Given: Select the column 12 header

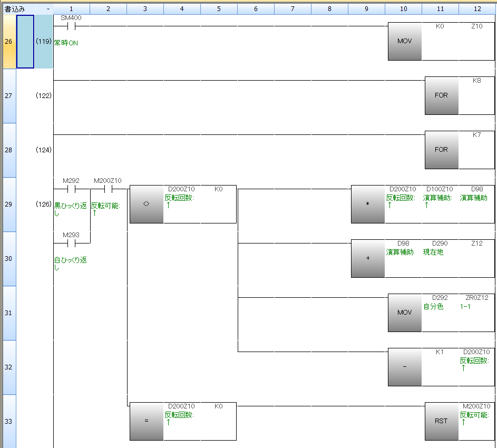Looking at the screenshot, I should tap(477, 9).
